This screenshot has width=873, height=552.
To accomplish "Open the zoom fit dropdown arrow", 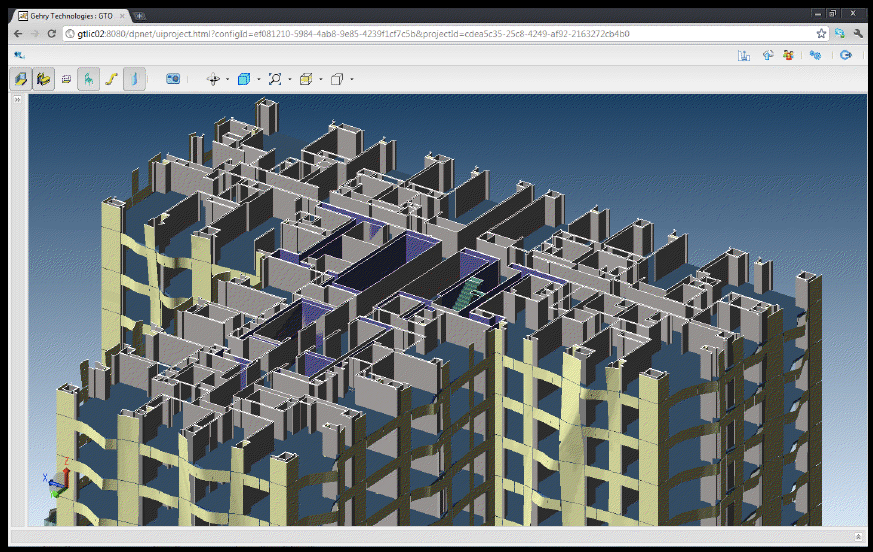I will pos(290,79).
